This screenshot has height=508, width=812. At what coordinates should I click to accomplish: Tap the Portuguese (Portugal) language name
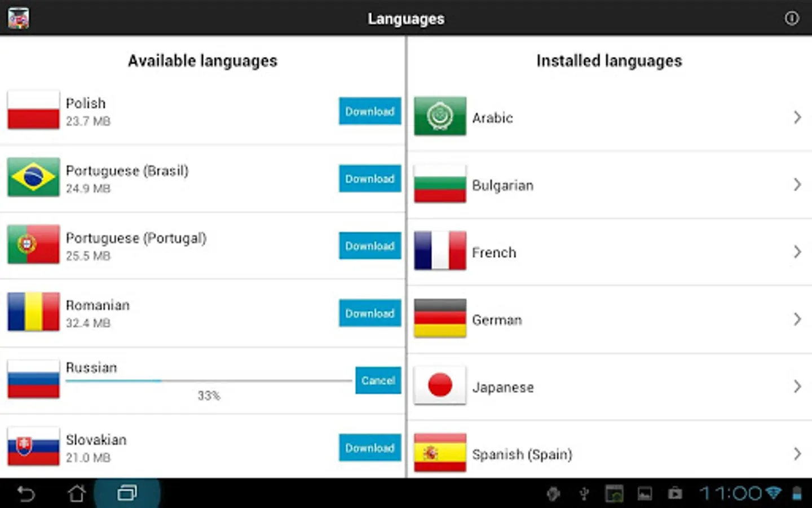(x=136, y=238)
